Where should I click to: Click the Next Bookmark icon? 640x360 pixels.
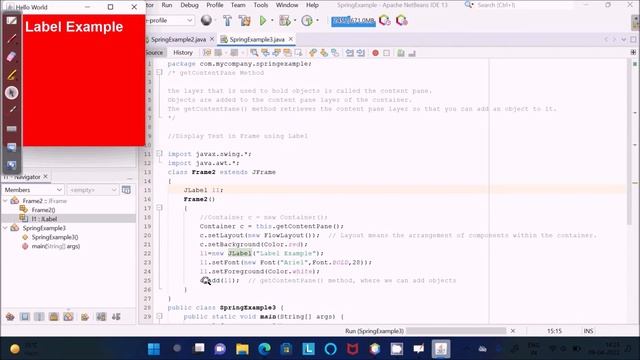pyautogui.click(x=324, y=53)
